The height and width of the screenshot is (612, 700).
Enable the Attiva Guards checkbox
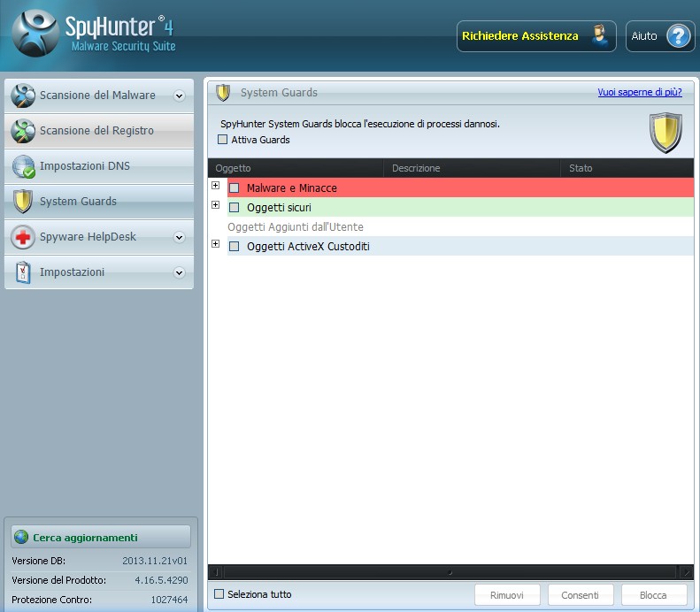click(x=222, y=140)
